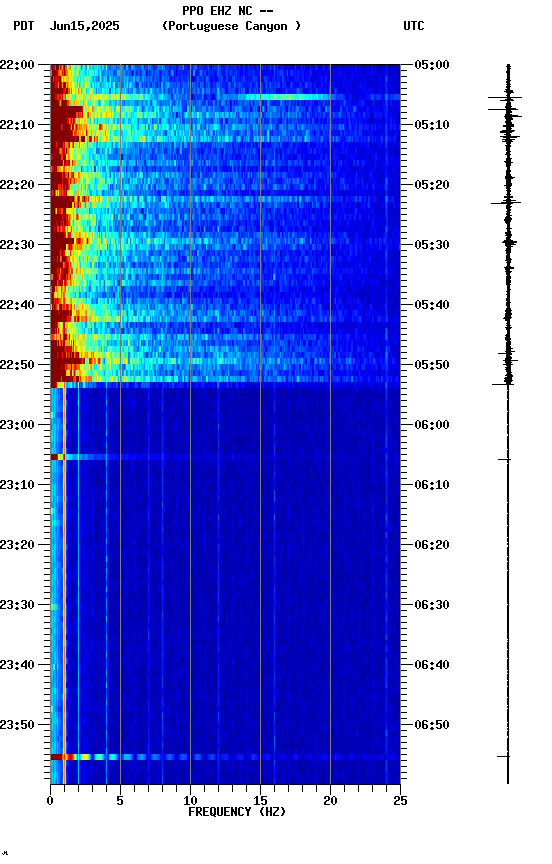Click the 23:10 PDT time label

point(17,485)
